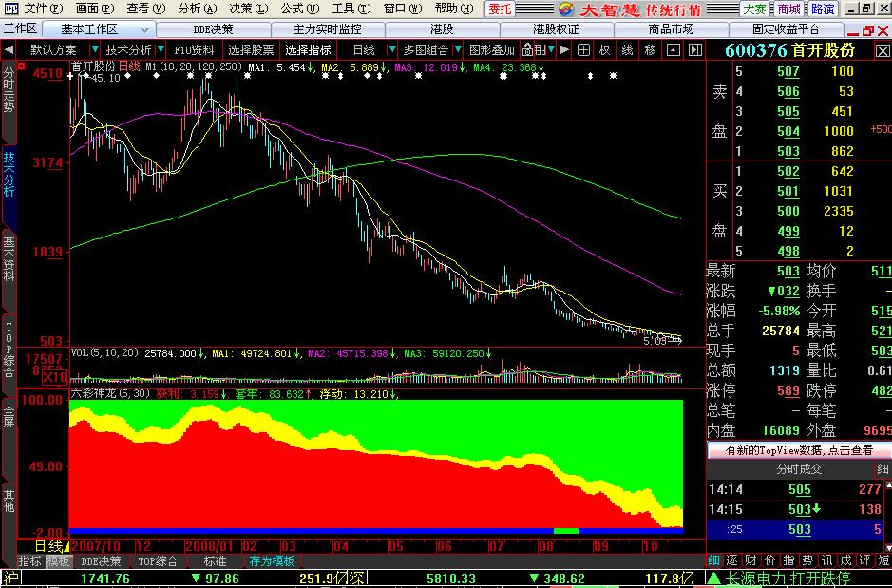Open the 工具(T) menu
Viewport: 892px width, 588px height.
[x=351, y=9]
